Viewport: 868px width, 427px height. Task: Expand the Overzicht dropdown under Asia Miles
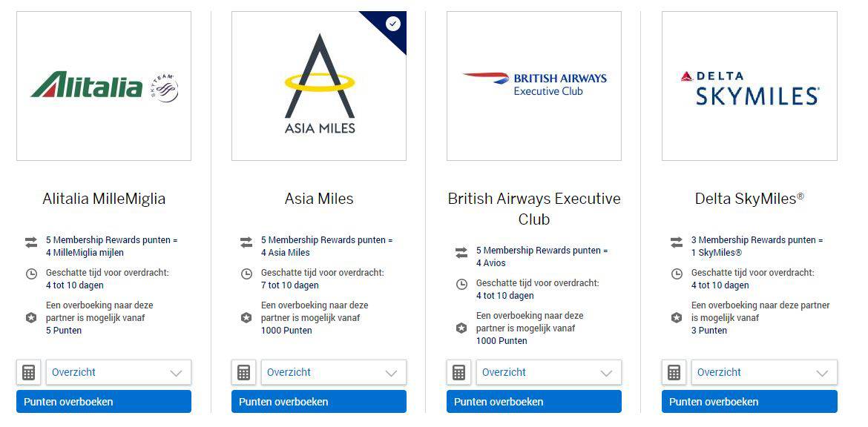coord(334,372)
